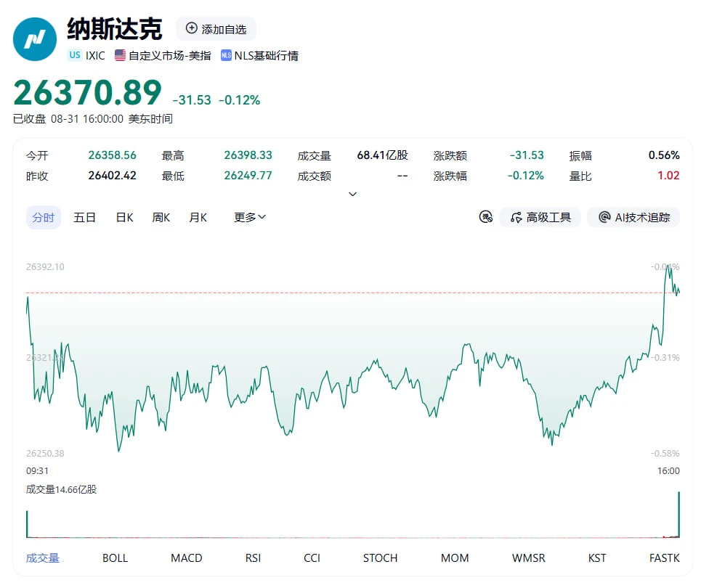Select the KST indicator
The width and height of the screenshot is (701, 588).
(x=597, y=558)
